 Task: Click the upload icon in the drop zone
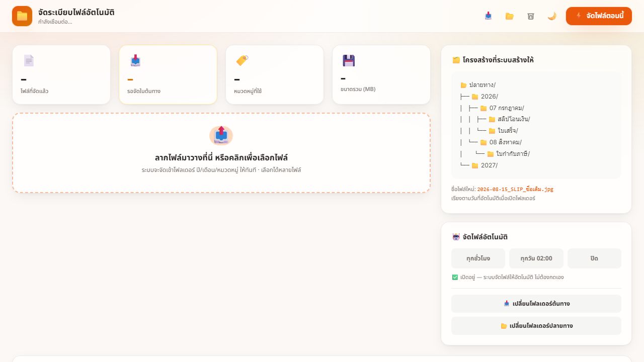tap(221, 135)
